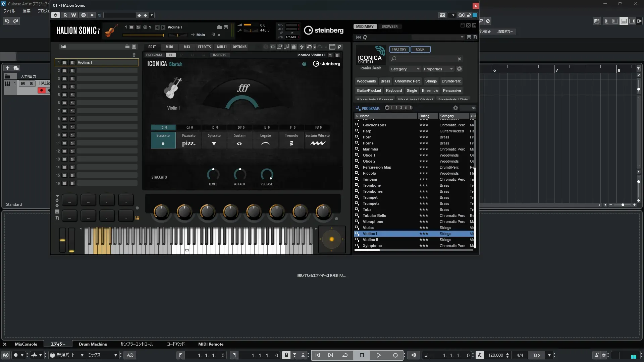The image size is (644, 362).
Task: Open the MixConsole tab
Action: point(26,344)
